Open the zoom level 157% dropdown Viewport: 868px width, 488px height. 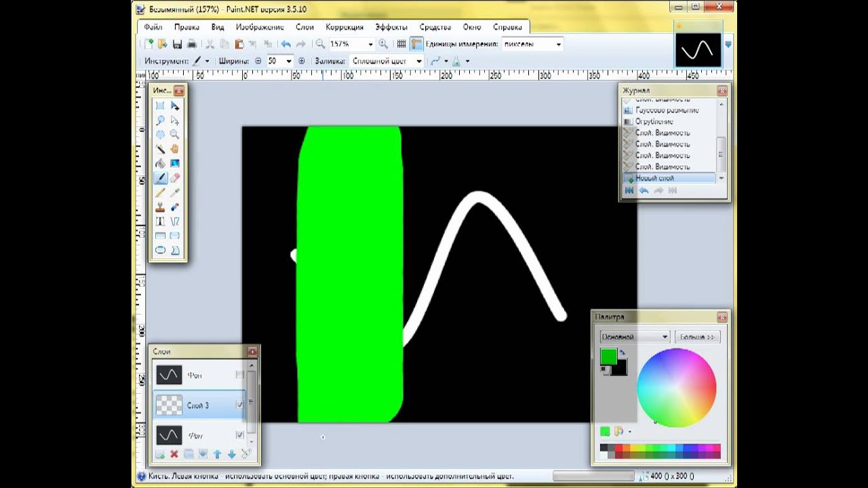370,44
